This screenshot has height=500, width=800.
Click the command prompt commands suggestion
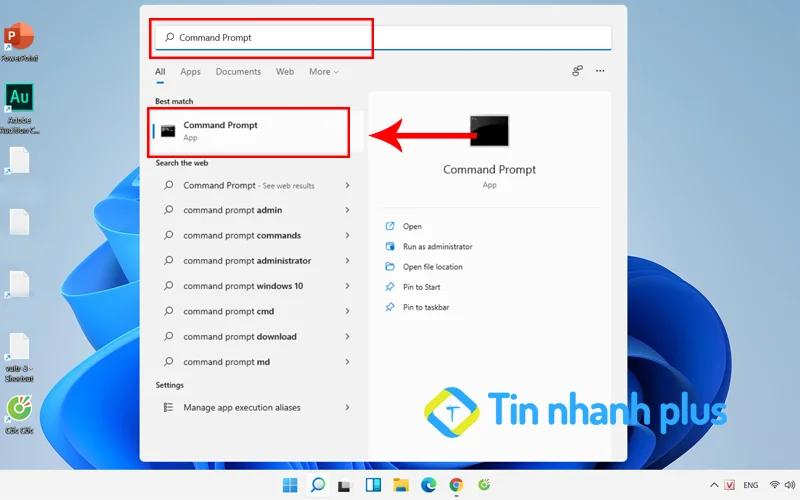tap(242, 235)
